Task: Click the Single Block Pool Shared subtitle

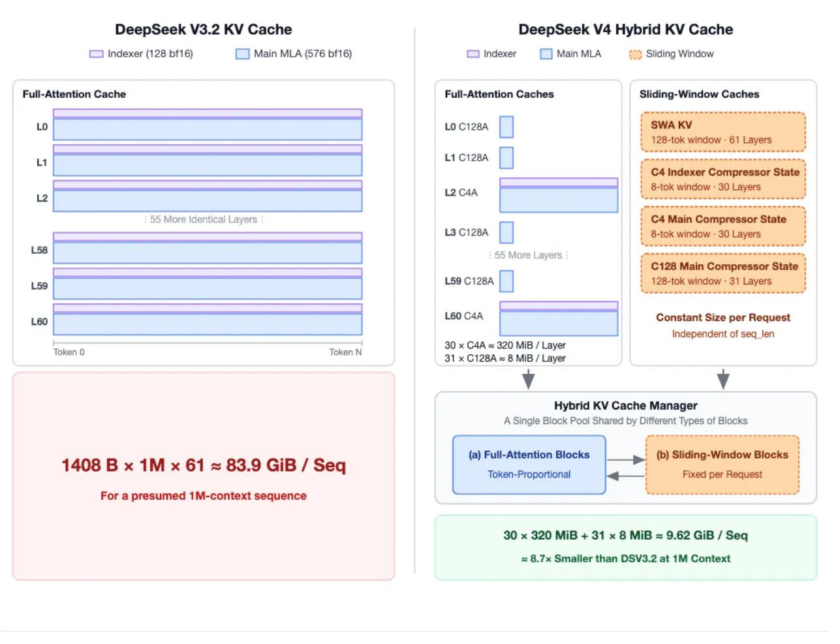Action: pos(625,421)
